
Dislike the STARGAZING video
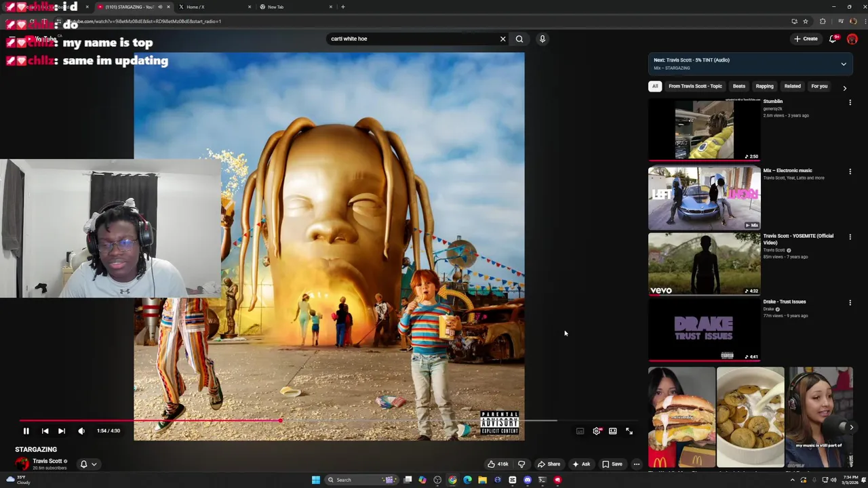pyautogui.click(x=521, y=464)
